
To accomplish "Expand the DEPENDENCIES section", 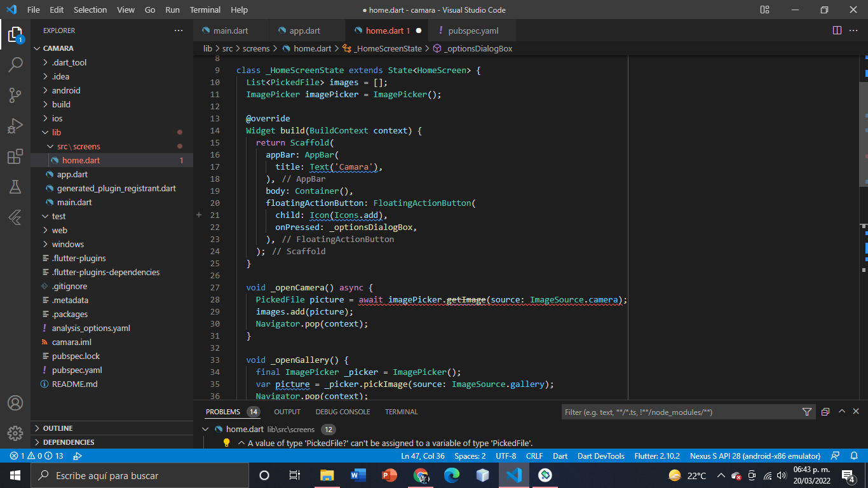I will coord(112,442).
